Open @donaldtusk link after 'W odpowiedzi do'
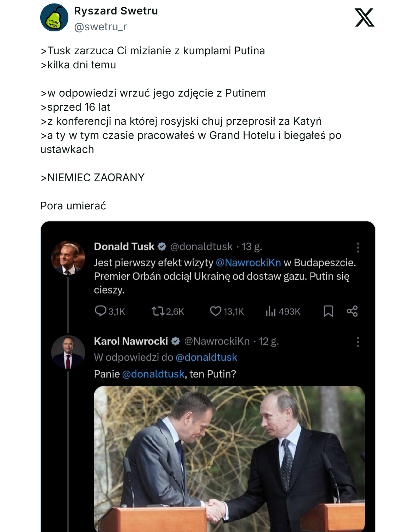The height and width of the screenshot is (532, 416). click(206, 357)
